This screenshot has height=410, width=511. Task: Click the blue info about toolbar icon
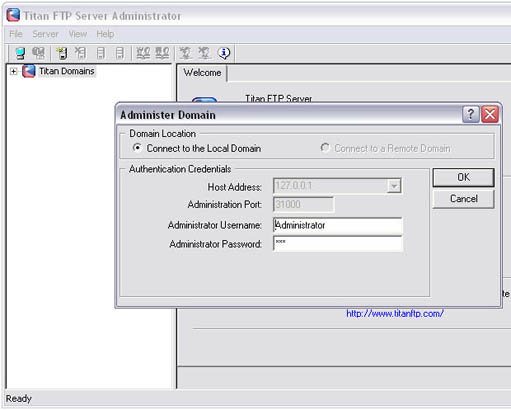click(224, 53)
